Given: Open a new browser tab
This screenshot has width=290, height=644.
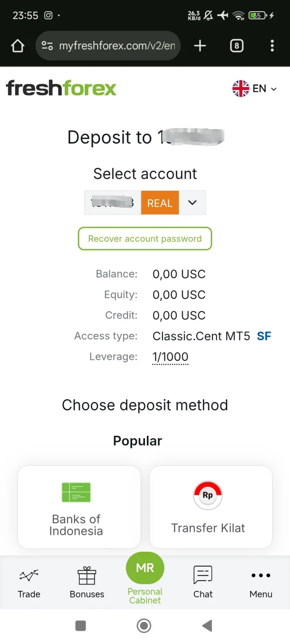Looking at the screenshot, I should click(x=200, y=46).
